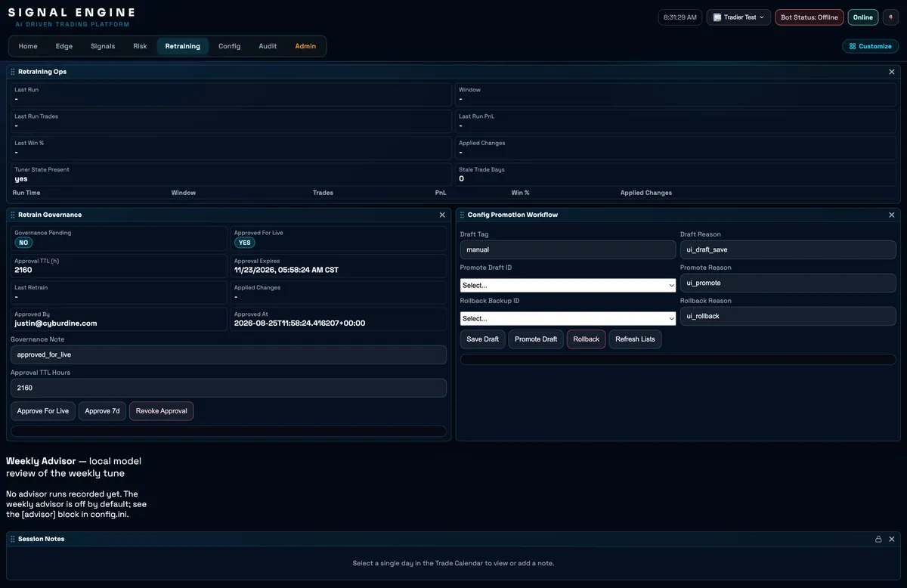Click the Approval Expires date value
This screenshot has height=588, width=907.
click(x=286, y=270)
